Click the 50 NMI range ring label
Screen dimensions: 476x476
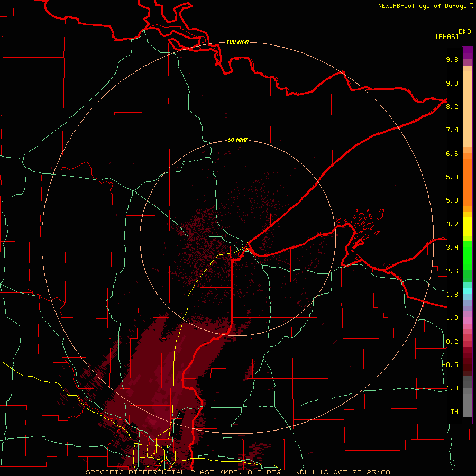(237, 140)
